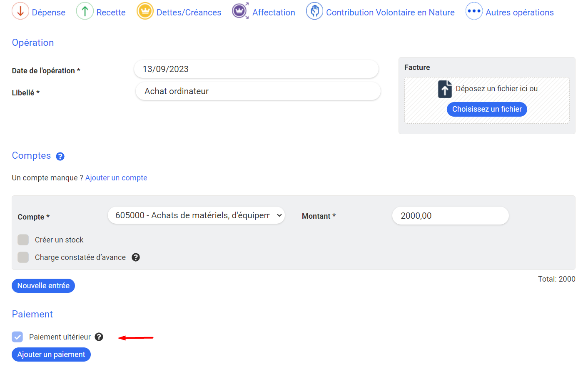Click the Montant field containing 2000,00

pyautogui.click(x=450, y=216)
